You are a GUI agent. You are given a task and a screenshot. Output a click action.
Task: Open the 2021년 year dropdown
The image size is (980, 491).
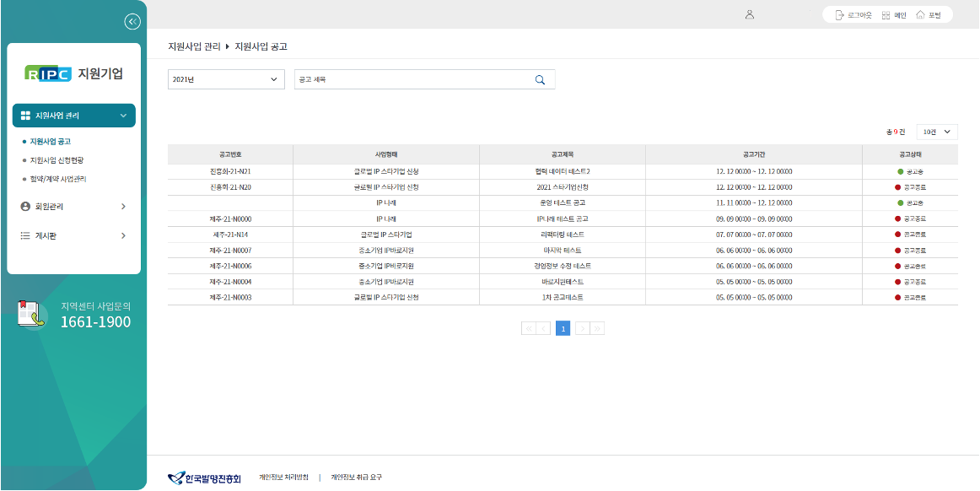(225, 79)
